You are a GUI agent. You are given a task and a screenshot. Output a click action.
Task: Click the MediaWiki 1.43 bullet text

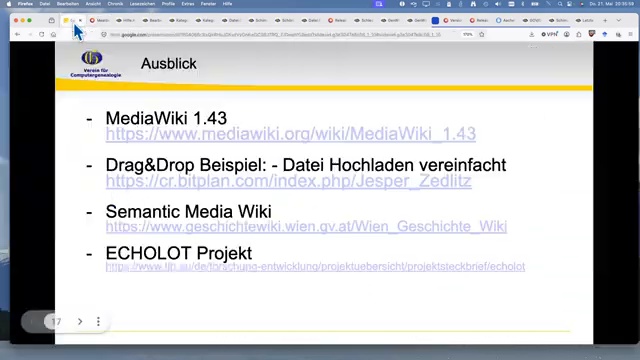pyautogui.click(x=166, y=118)
